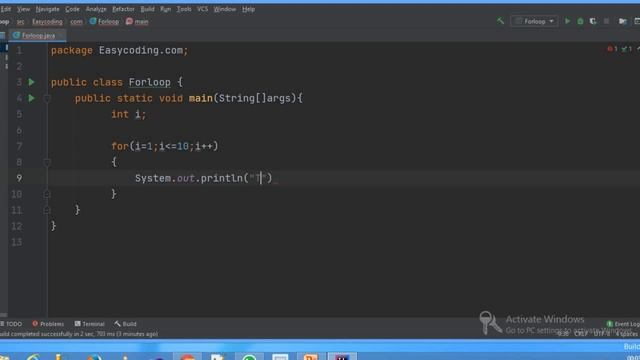The image size is (640, 360).
Task: Open the Help menu
Action: (x=248, y=9)
